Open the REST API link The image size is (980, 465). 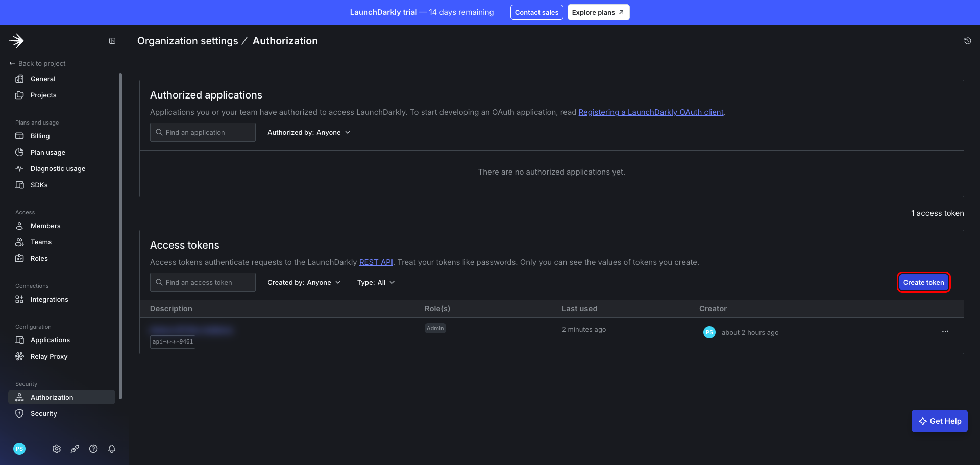[376, 262]
